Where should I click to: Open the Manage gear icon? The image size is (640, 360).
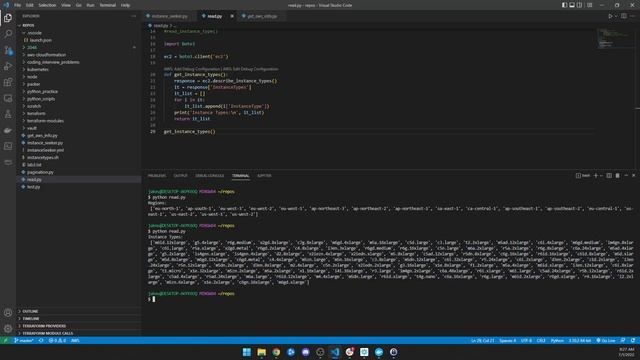pyautogui.click(x=8, y=328)
